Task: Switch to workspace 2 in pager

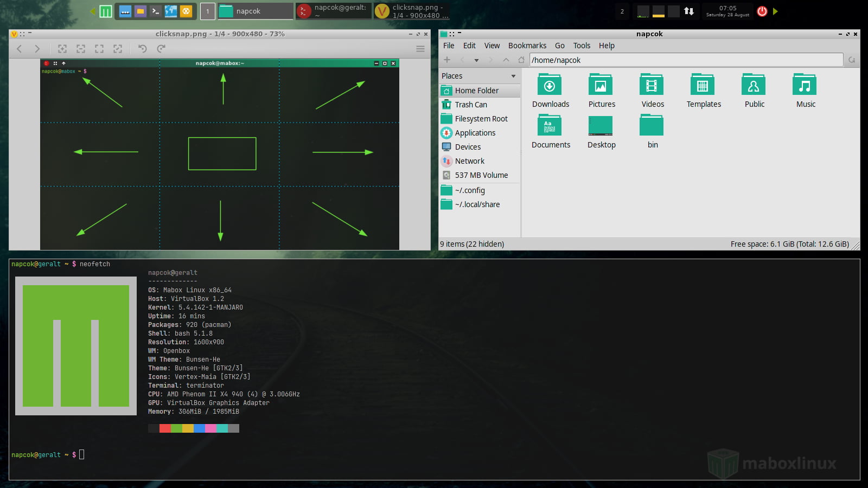Action: tap(622, 11)
